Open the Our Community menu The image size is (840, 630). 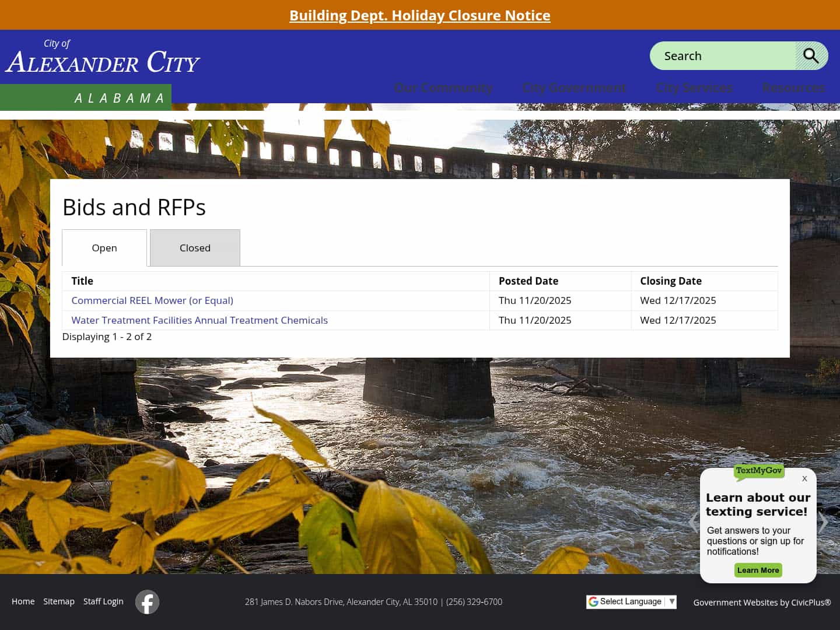click(443, 87)
